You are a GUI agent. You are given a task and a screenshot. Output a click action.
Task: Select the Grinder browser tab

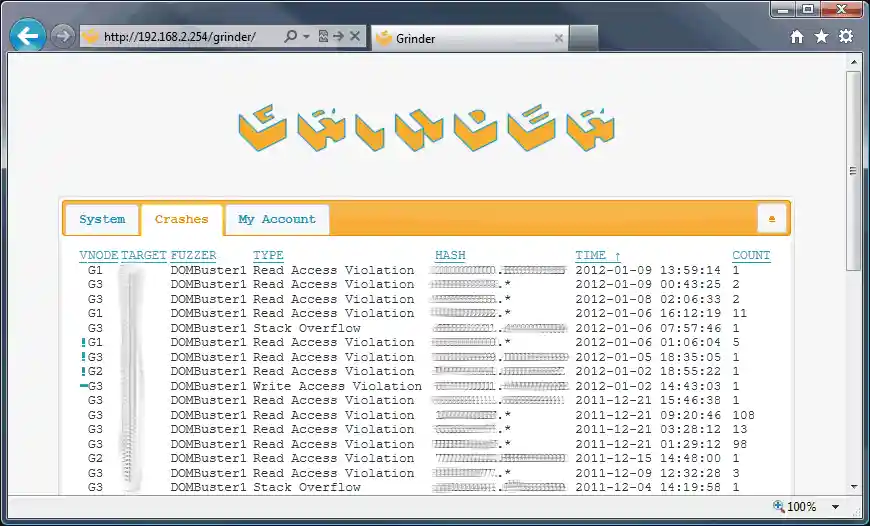(x=469, y=38)
